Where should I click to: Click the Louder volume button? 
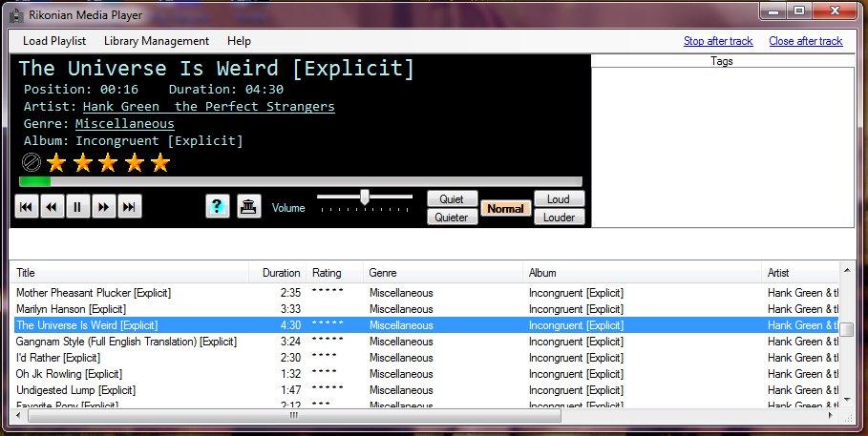pyautogui.click(x=559, y=217)
